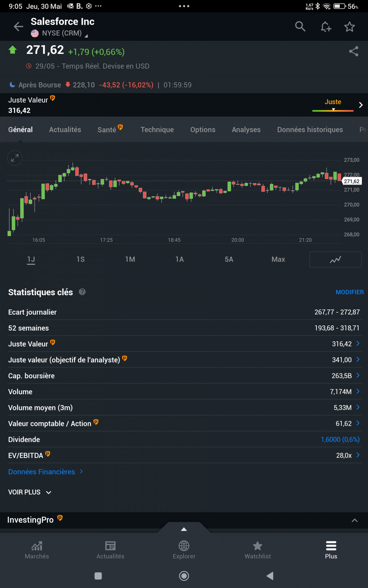
Task: Tap the Pro badge beside the Juste Valeur header
Action: (53, 98)
